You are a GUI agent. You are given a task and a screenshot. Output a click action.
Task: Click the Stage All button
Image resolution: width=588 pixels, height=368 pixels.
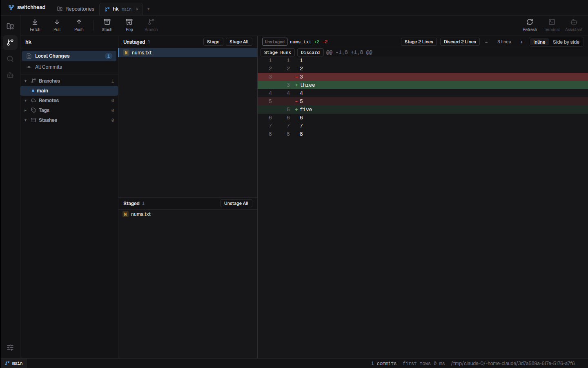pos(239,42)
